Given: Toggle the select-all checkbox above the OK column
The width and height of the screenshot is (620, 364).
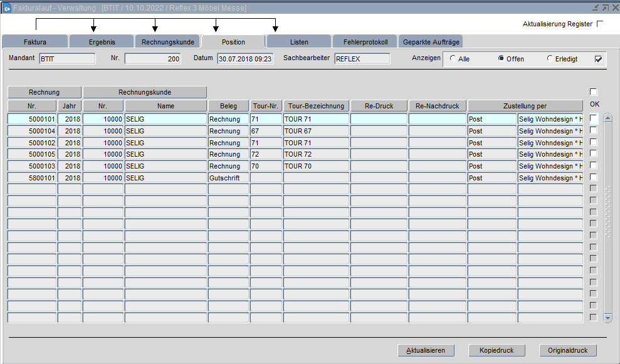Looking at the screenshot, I should point(594,92).
